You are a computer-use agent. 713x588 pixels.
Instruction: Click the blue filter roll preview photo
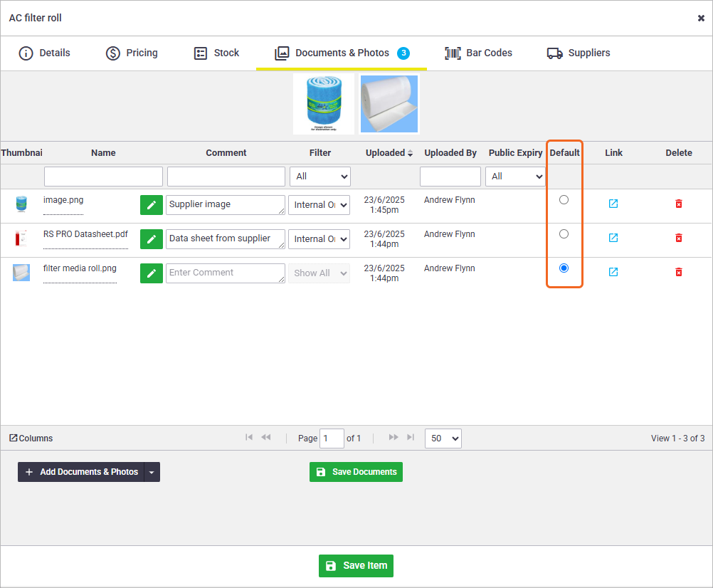tap(324, 104)
